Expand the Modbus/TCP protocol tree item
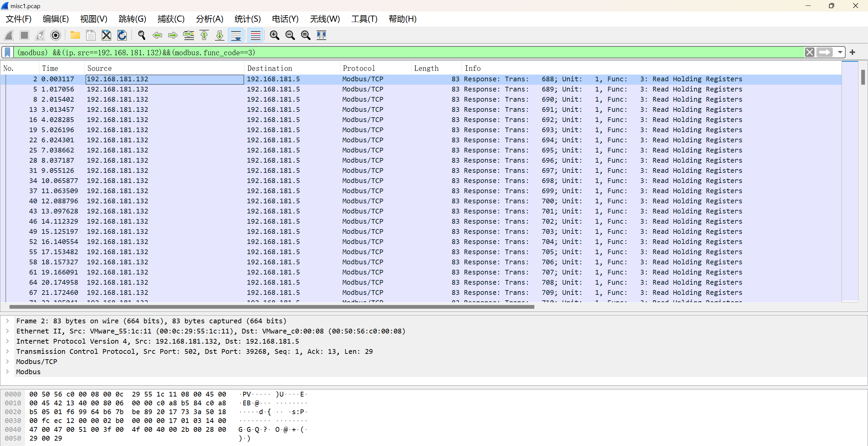The height and width of the screenshot is (446, 868). (7, 362)
